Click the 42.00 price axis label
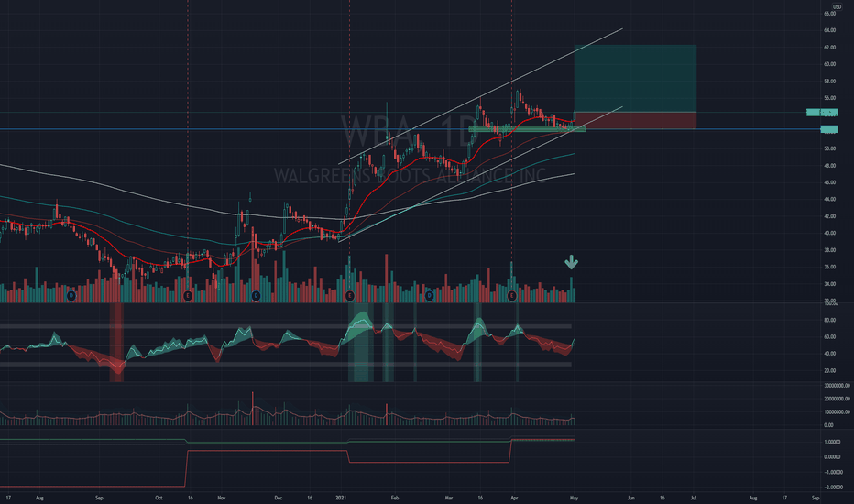This screenshot has width=854, height=504. pos(829,216)
